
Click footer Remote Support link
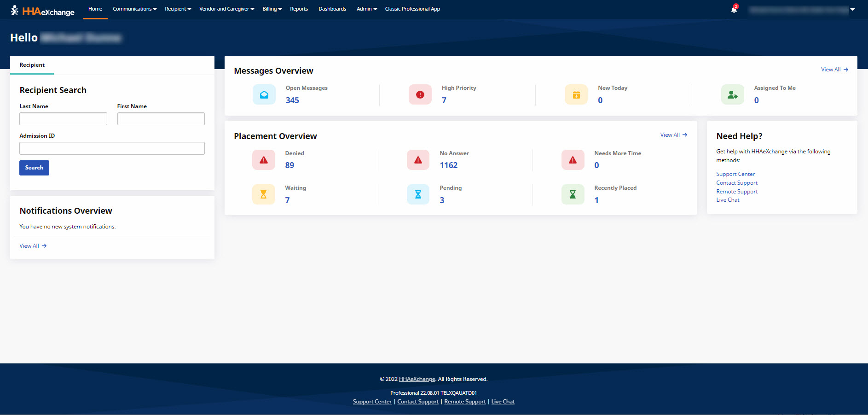coord(465,402)
